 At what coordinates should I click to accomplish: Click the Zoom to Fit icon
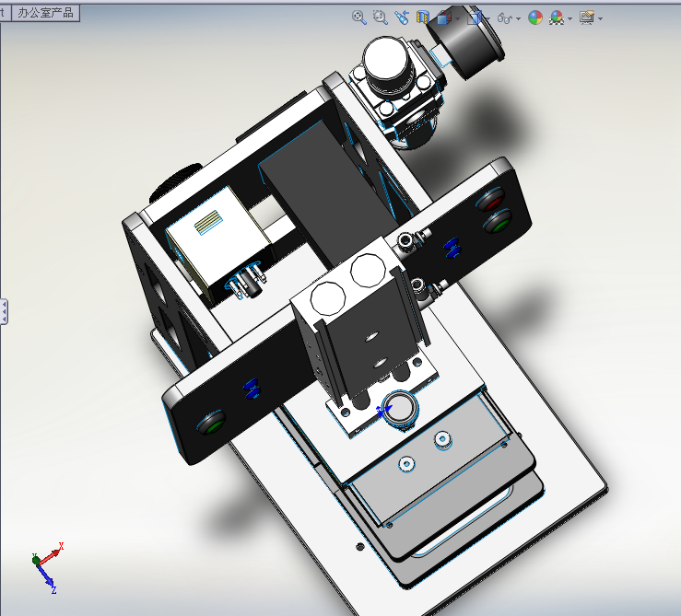point(358,17)
